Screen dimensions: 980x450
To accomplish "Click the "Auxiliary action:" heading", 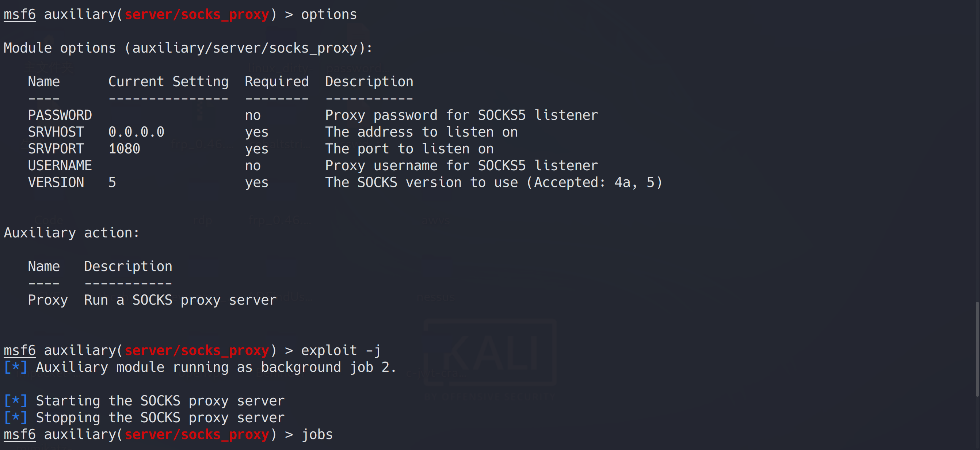I will click(x=72, y=232).
